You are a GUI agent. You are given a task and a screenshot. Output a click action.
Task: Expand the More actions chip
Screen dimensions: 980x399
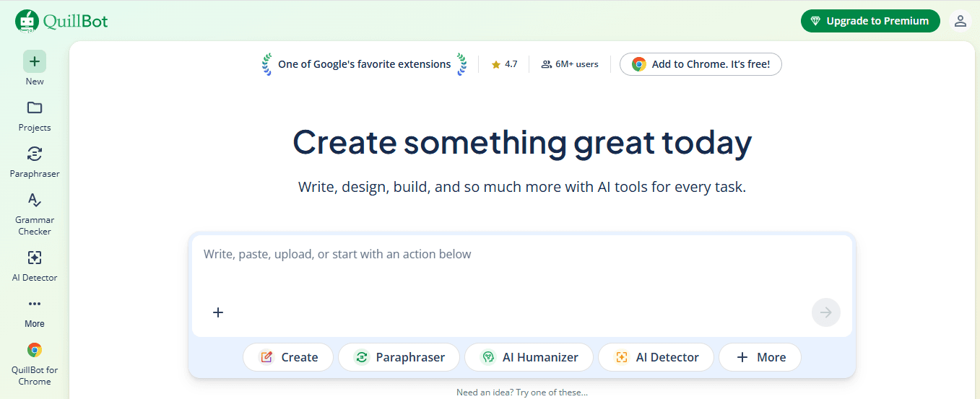[760, 357]
